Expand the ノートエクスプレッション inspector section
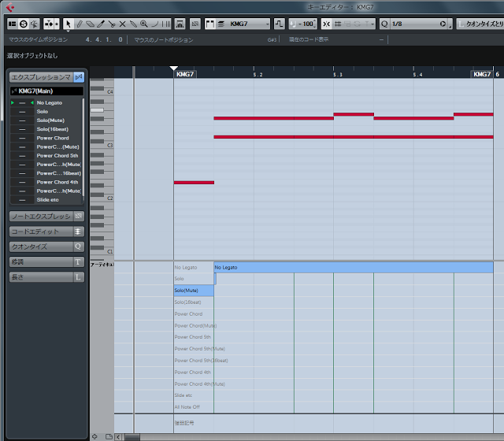 [x=46, y=216]
